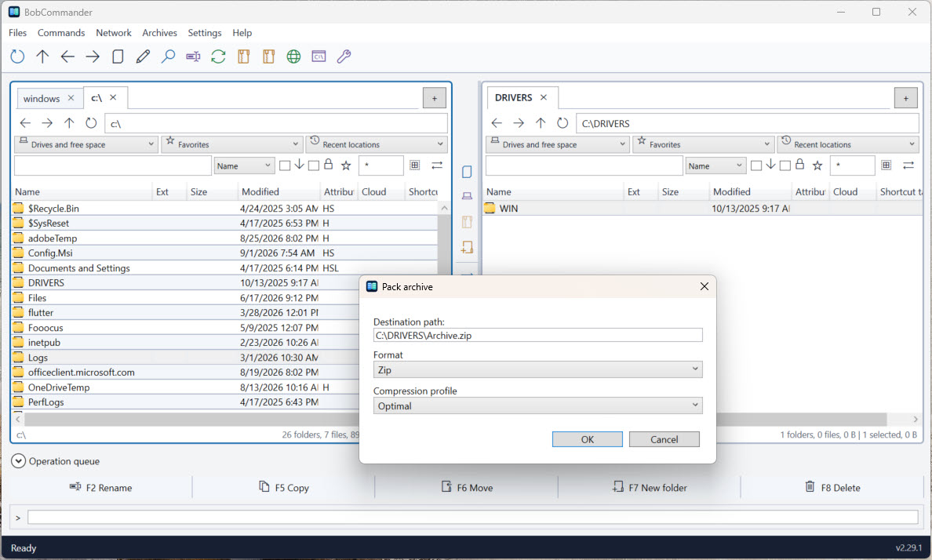Screen dimensions: 932x560
Task: Click the New file page icon in main toolbar
Action: coord(118,56)
